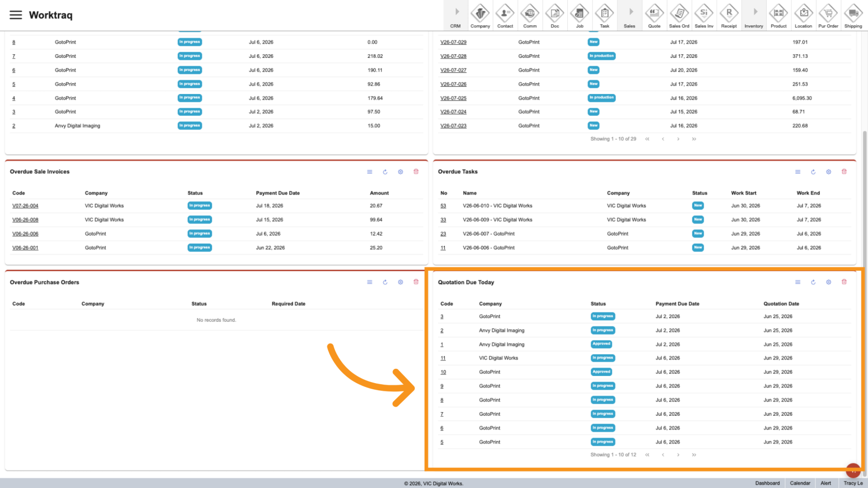Open quotation 11 for VIC Digital Works
This screenshot has width=868, height=488.
click(443, 358)
